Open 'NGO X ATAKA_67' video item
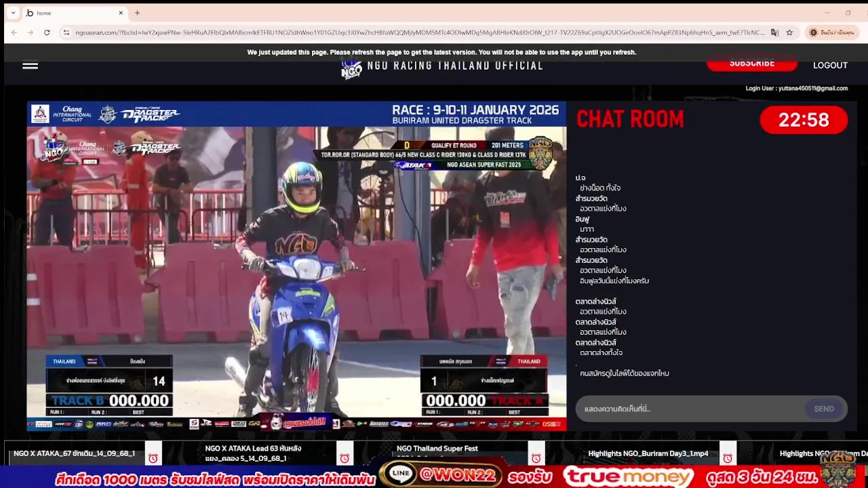The image size is (868, 488). click(x=74, y=453)
